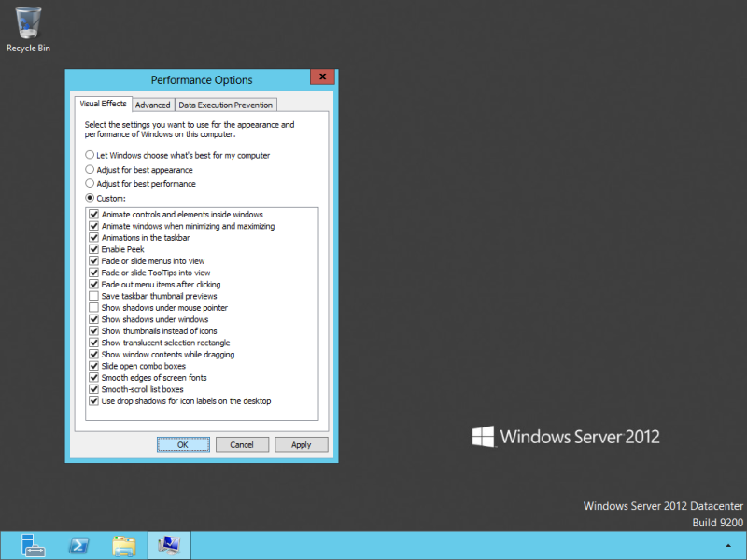Open the Data Execution Prevention tab
Screen dimensions: 747x560
(225, 105)
